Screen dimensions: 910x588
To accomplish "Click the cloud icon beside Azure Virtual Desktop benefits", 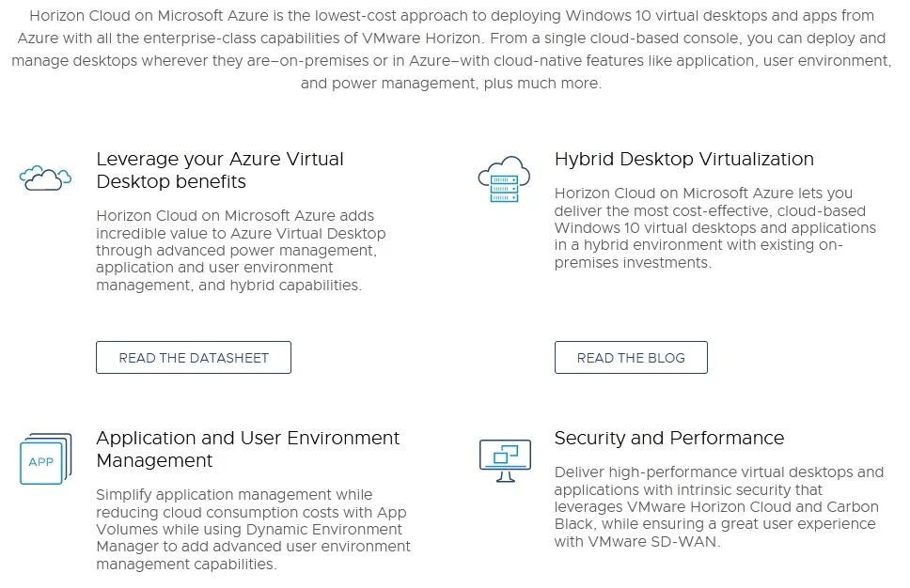I will pos(45,178).
